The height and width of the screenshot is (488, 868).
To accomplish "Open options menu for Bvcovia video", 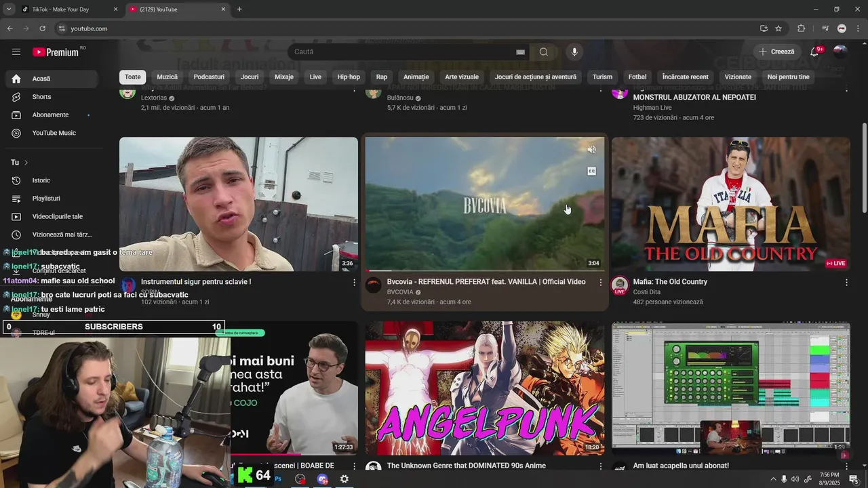I will coord(600,282).
